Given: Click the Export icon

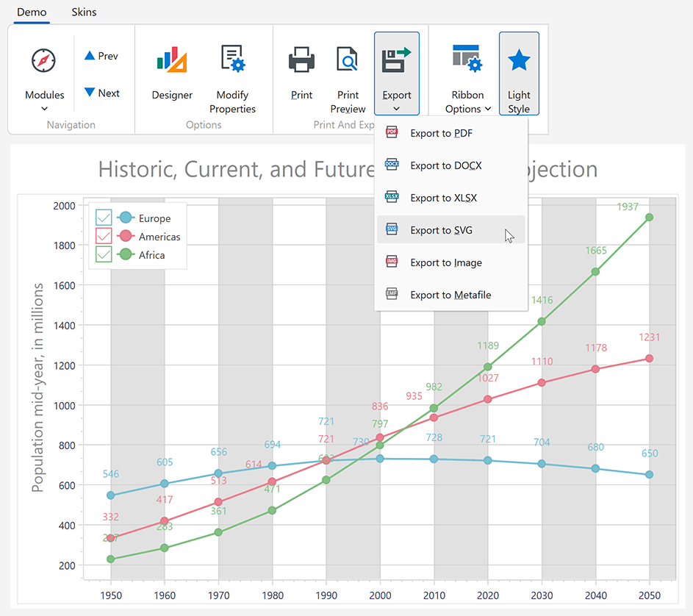Looking at the screenshot, I should 396,59.
